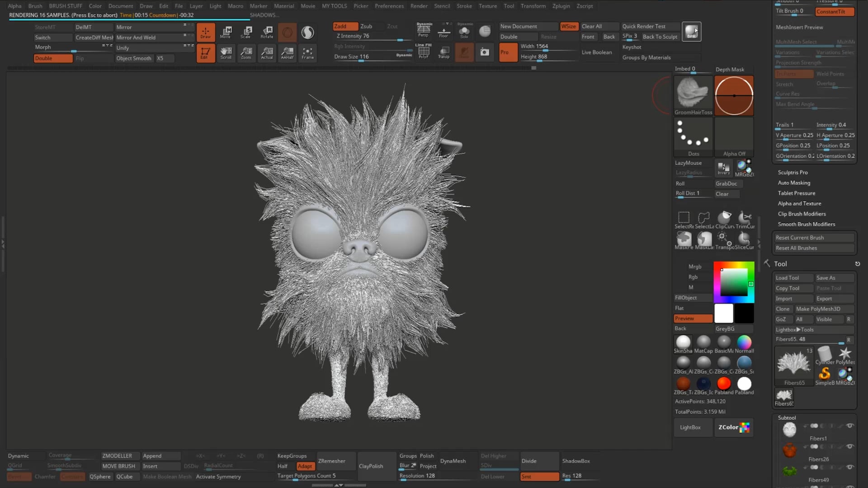Toggle Adapt in ZRemesher options
The height and width of the screenshot is (488, 868).
click(x=305, y=466)
